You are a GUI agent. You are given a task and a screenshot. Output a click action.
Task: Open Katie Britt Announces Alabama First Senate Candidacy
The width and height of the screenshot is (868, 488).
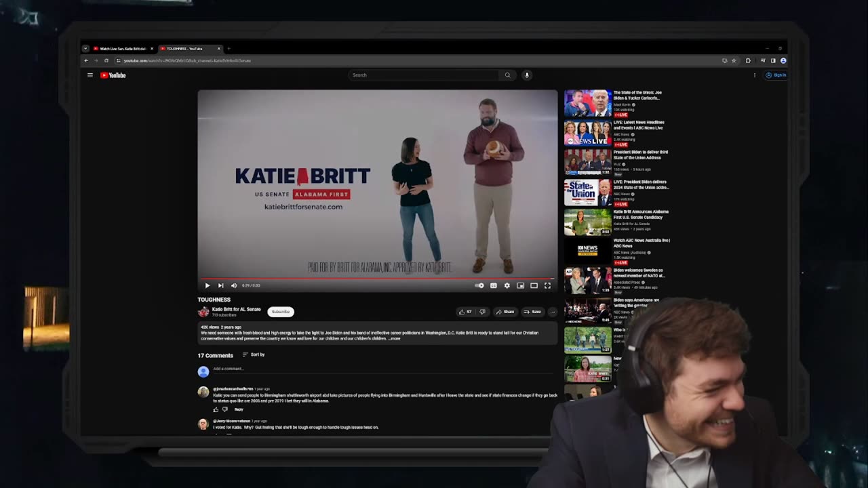pos(617,222)
